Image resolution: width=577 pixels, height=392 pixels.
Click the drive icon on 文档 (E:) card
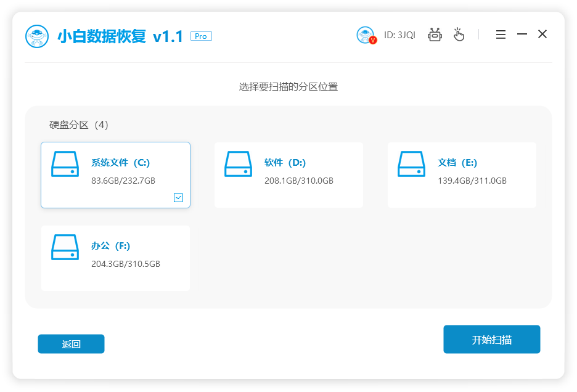pos(411,164)
